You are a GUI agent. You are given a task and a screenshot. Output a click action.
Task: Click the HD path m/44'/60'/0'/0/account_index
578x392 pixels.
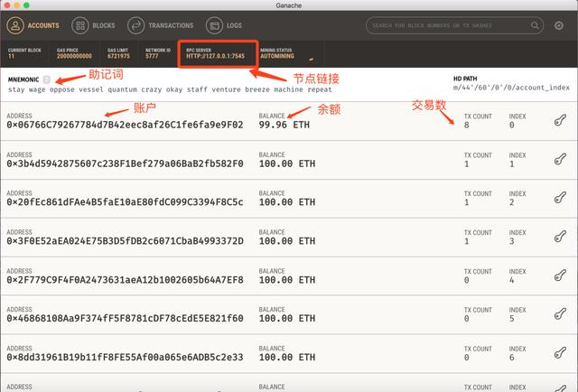coord(511,88)
